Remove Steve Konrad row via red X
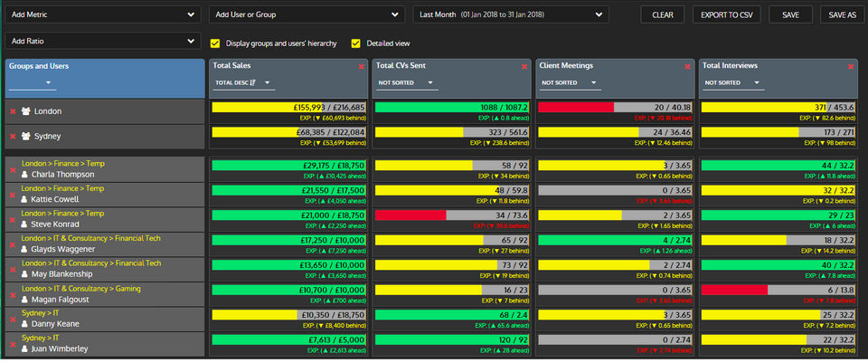 coord(13,219)
